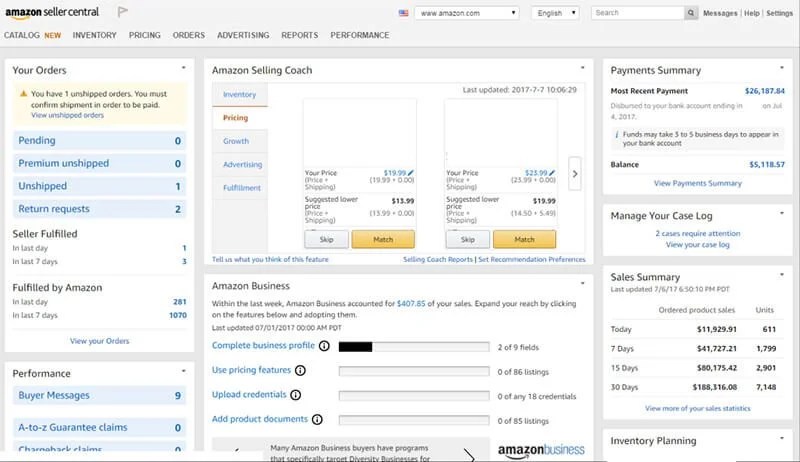Collapse the Manage Your Case Log panel
This screenshot has height=462, width=800.
(x=782, y=213)
